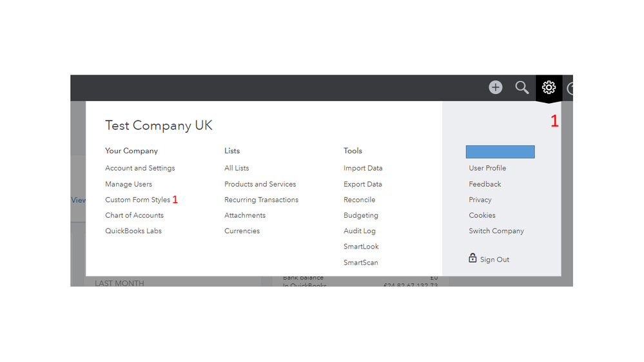Open the Cookies link
Screen dimensions: 644x362
click(x=482, y=216)
